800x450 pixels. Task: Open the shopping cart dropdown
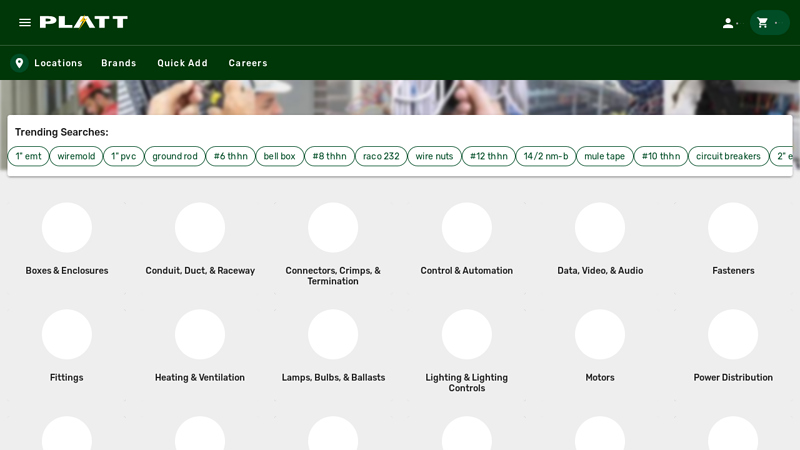coord(768,23)
